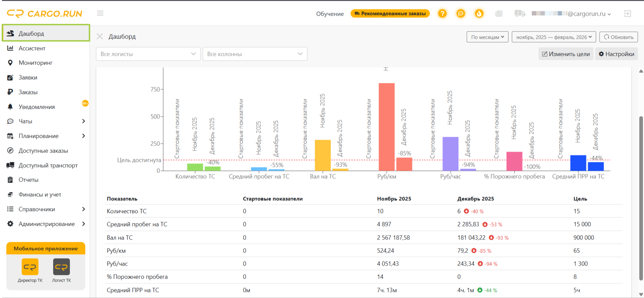Screen dimensions: 644x298
Task: Close the Дашборд tab with X
Action: point(100,36)
